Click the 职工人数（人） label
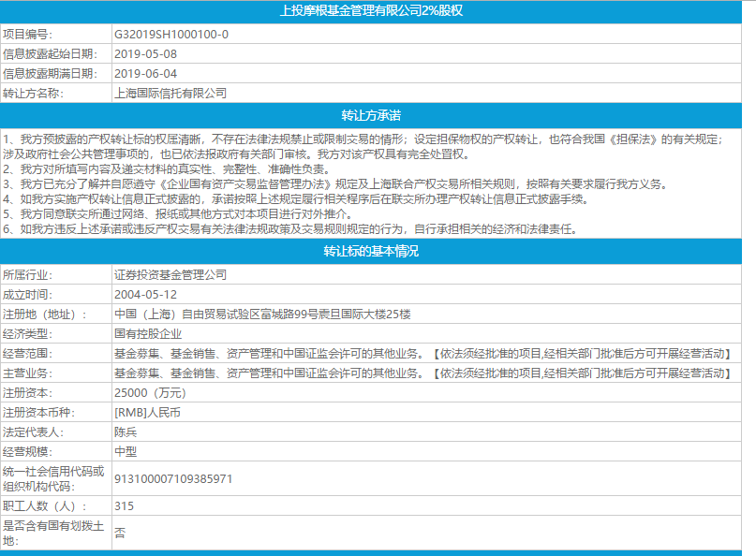The height and width of the screenshot is (556, 756). pos(44,506)
